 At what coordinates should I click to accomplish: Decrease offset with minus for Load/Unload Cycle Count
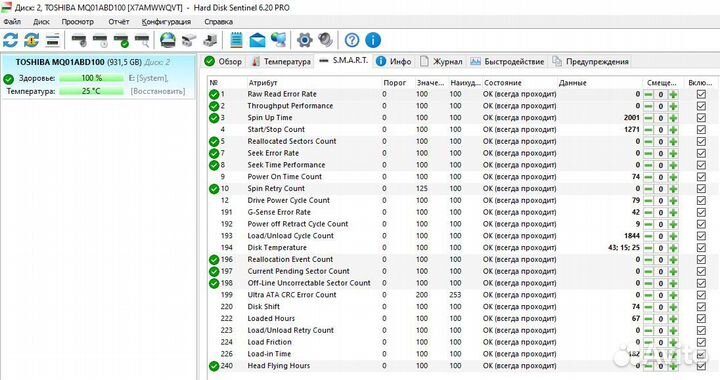coord(648,236)
